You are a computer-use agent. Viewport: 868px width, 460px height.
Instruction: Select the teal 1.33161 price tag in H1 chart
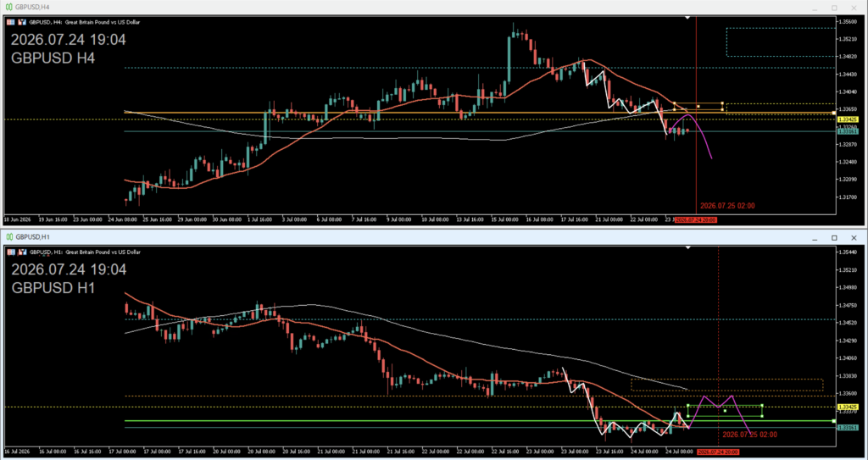pyautogui.click(x=848, y=427)
